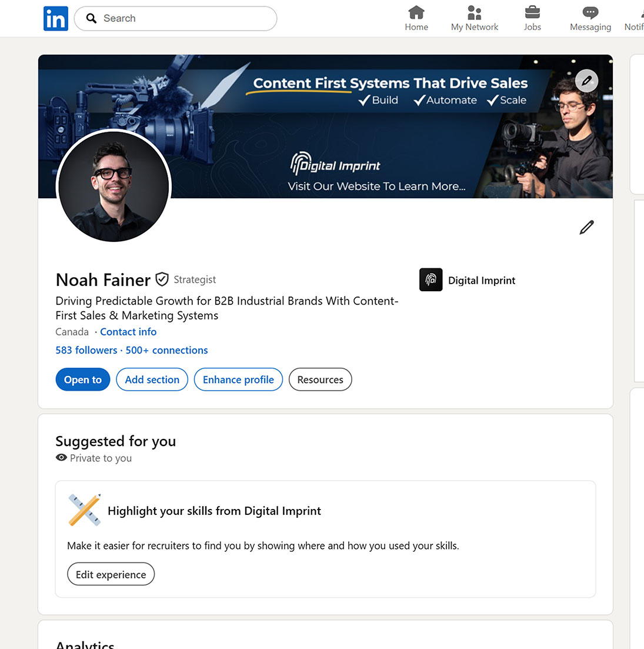Viewport: 644px width, 649px height.
Task: Open the Digital Imprint company link
Action: tap(482, 281)
